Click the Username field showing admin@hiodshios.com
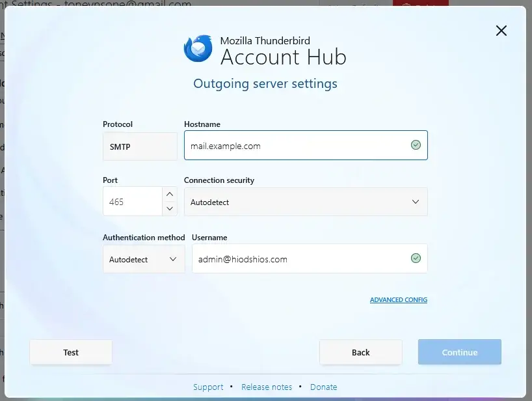Screen dimensions: 532x401 (x=293, y=258)
